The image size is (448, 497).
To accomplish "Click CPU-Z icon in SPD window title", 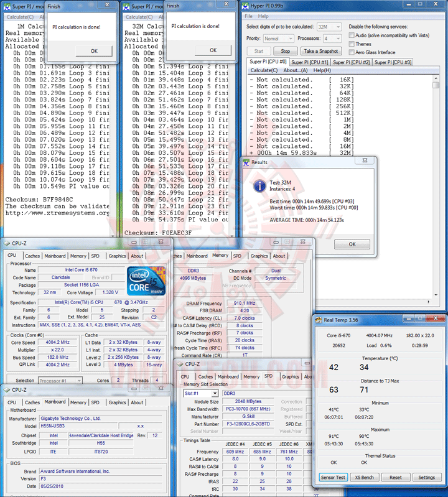I will 180,364.
